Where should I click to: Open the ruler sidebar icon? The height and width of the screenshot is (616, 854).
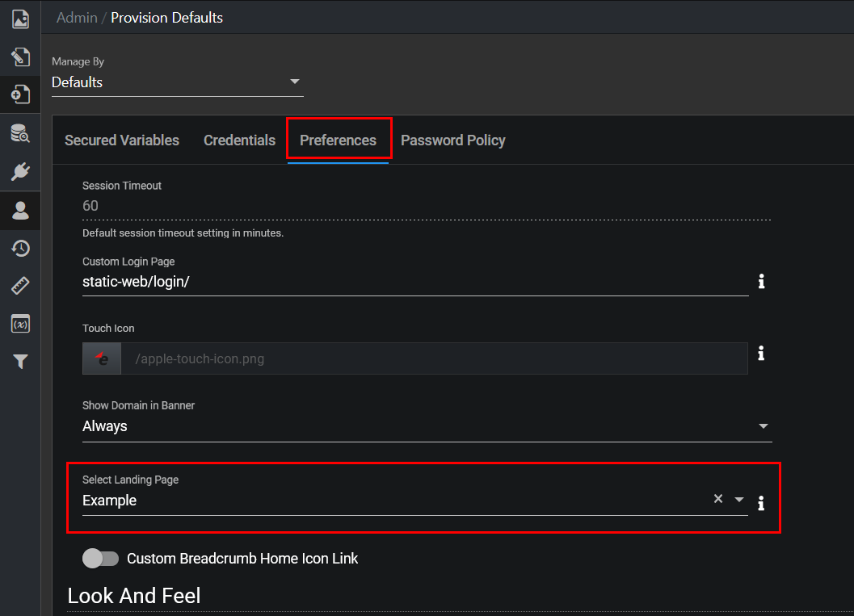point(20,286)
